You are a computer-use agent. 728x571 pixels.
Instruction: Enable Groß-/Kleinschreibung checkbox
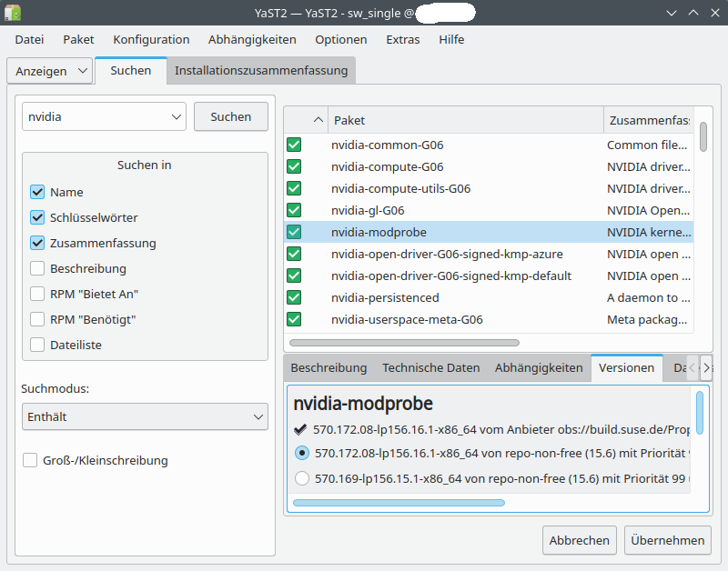pyautogui.click(x=30, y=460)
